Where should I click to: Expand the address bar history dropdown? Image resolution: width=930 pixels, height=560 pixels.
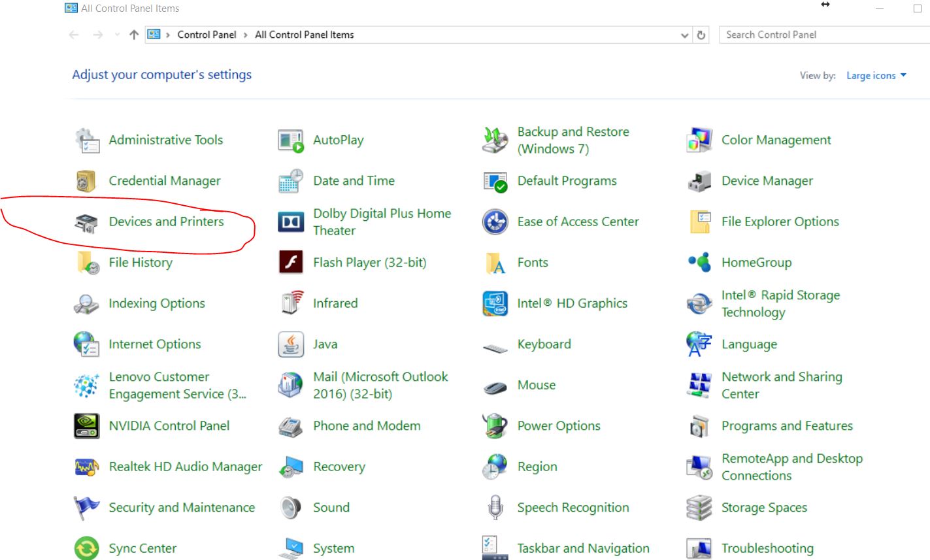[684, 35]
